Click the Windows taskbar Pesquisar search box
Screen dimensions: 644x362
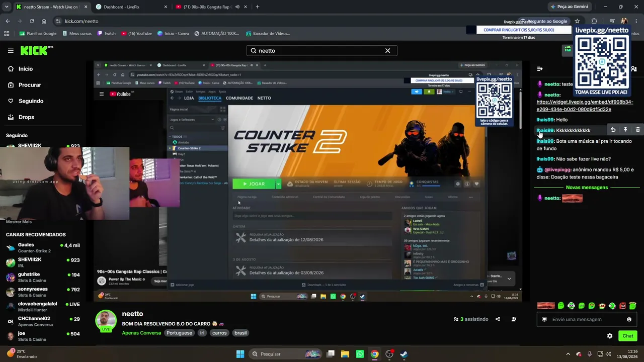[x=285, y=354]
